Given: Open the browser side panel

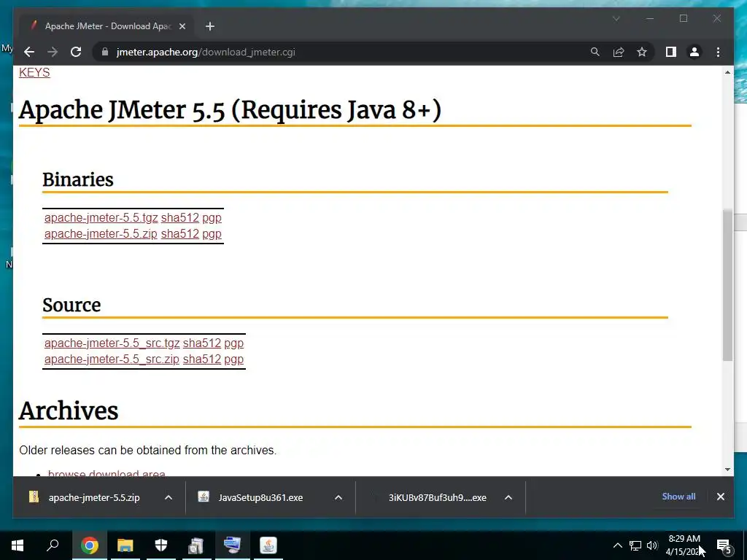Looking at the screenshot, I should click(671, 52).
